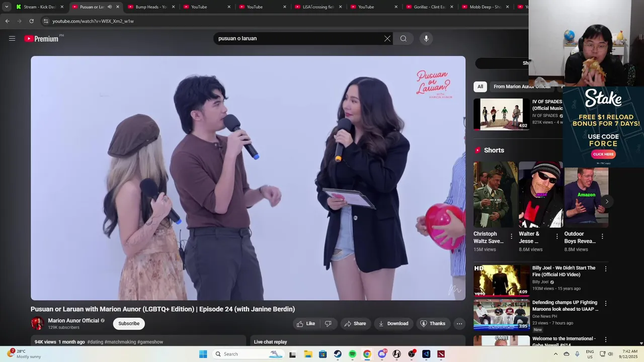Open Billy Joel We Didn't Start The Fire thumbnail
644x362 pixels.
[x=501, y=280]
